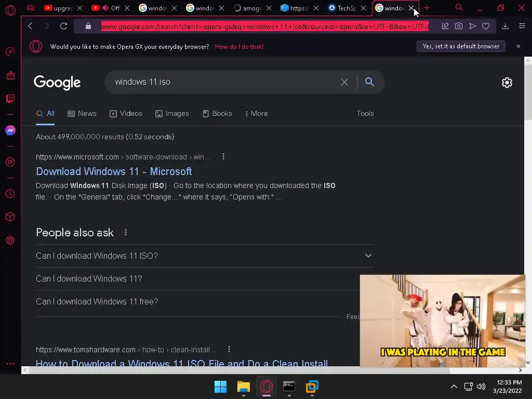
Task: Open Settings gear in Opera sidebar
Action: 10,240
